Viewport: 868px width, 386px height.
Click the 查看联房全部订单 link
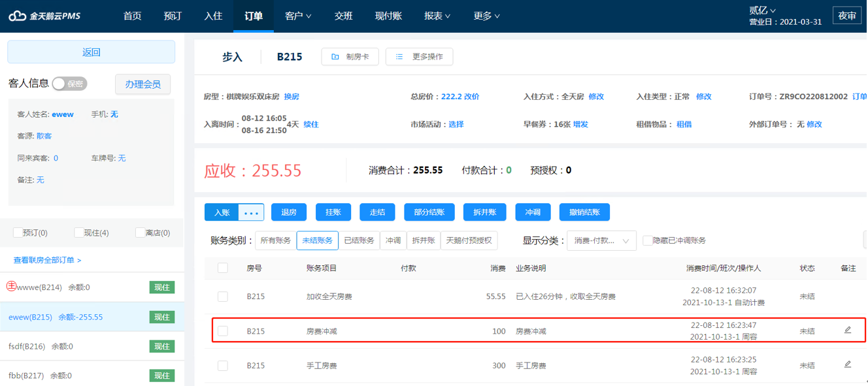click(48, 260)
